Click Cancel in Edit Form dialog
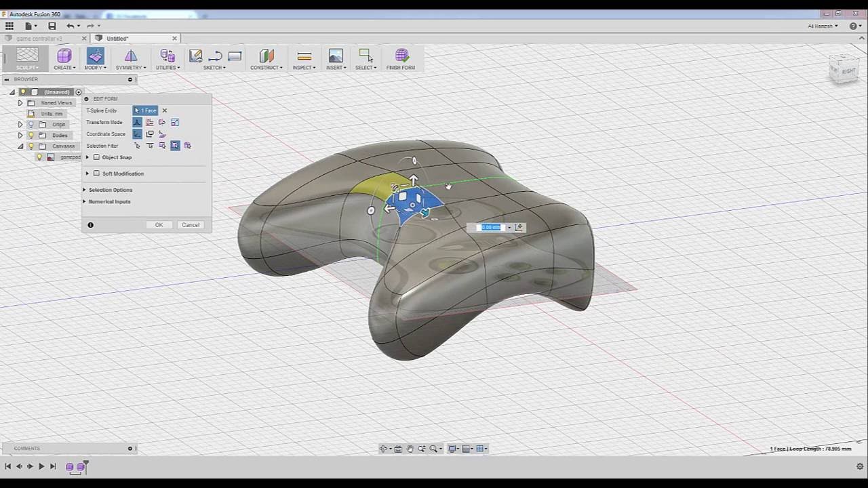The image size is (868, 488). [x=191, y=225]
